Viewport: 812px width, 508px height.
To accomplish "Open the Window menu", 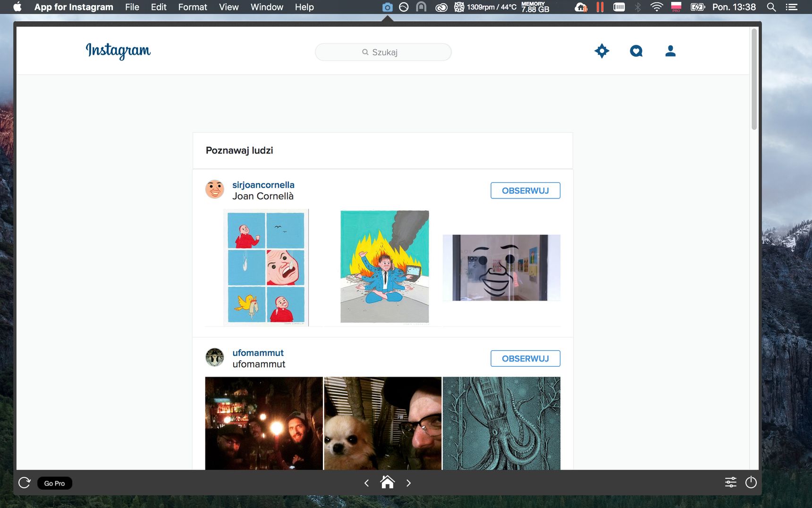I will (267, 7).
